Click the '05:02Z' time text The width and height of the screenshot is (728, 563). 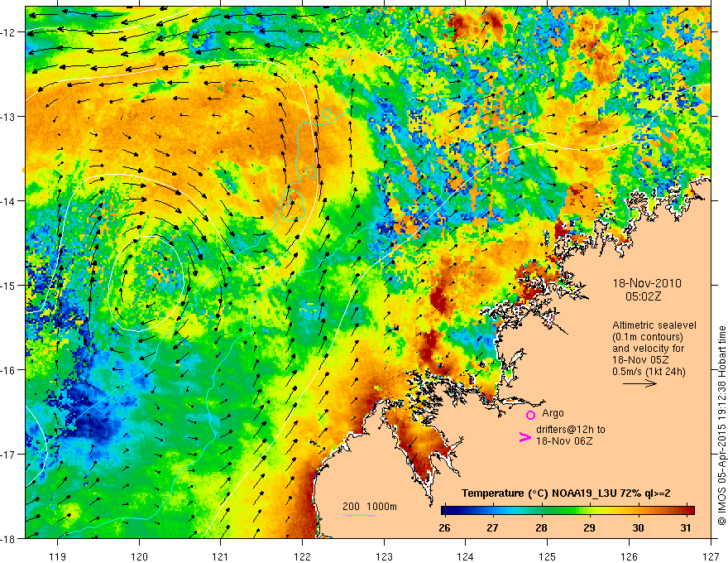(x=643, y=296)
